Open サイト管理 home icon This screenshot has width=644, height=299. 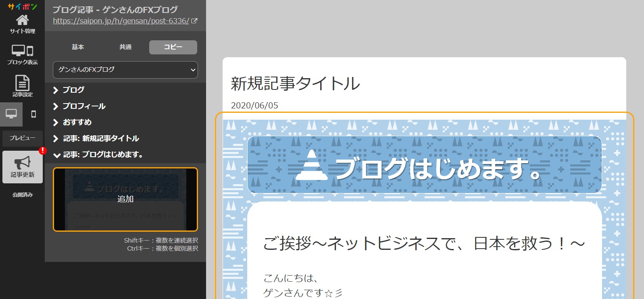(22, 20)
